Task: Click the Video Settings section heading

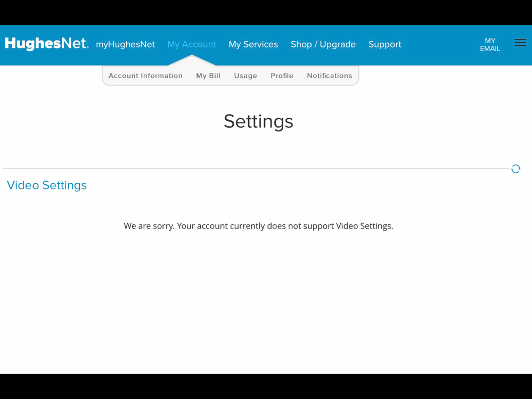Action: pos(47,185)
